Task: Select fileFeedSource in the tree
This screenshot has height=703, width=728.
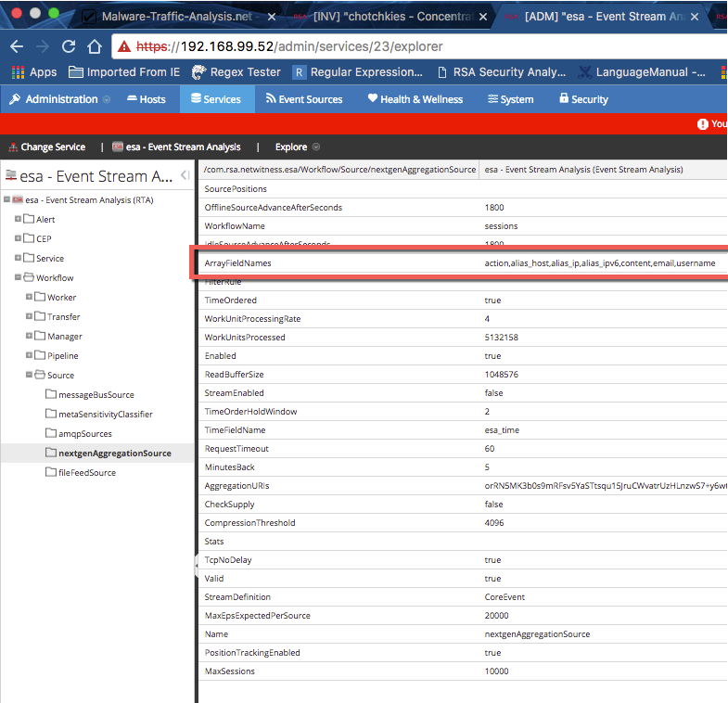Action: coord(86,473)
